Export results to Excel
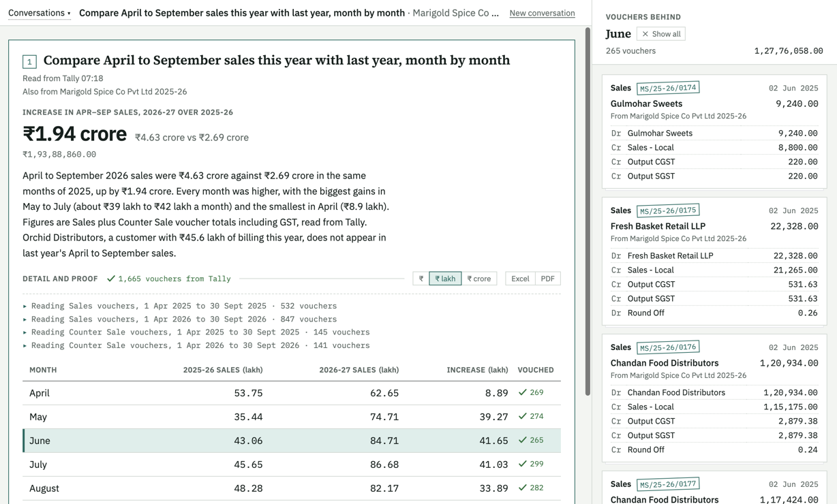 click(520, 279)
